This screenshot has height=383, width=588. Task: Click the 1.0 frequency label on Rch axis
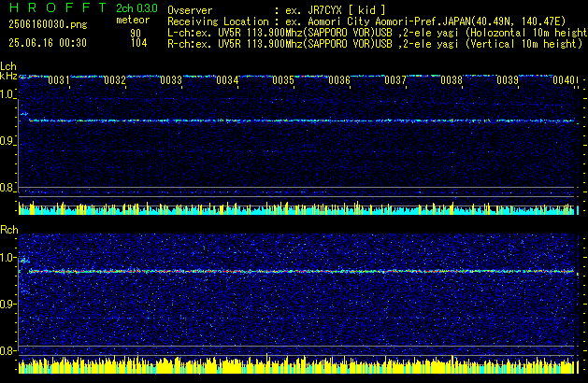tap(7, 258)
